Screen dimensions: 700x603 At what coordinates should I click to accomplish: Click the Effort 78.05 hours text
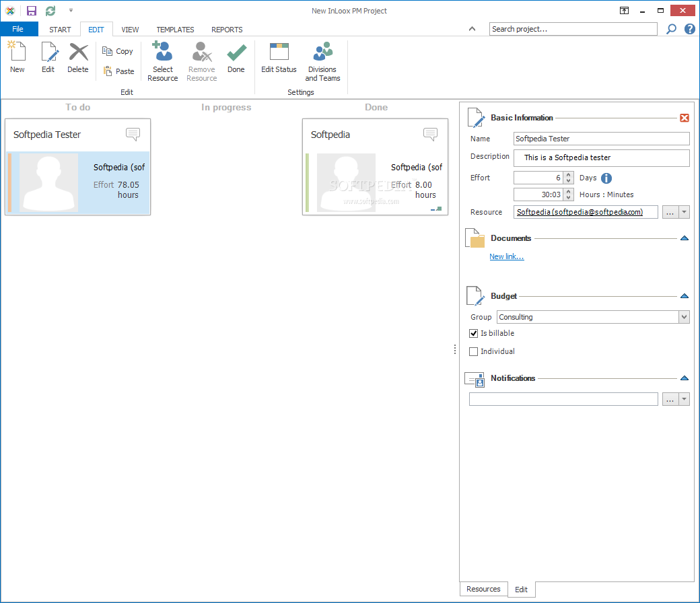point(116,190)
